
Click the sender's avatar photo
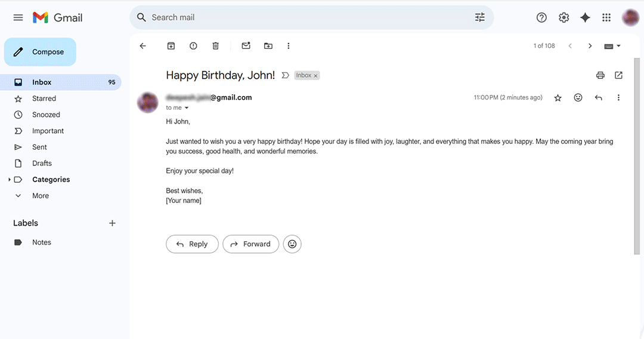[147, 102]
